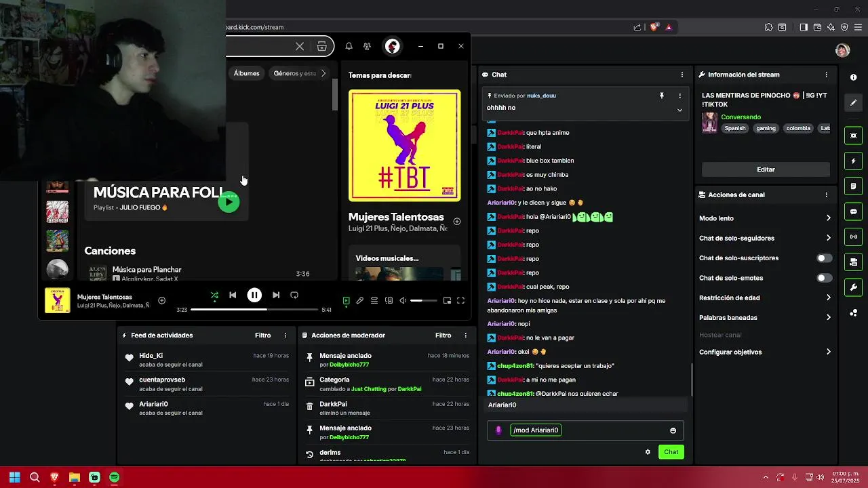Toggle the Now Playing view icon
This screenshot has height=488, width=868.
coord(346,300)
